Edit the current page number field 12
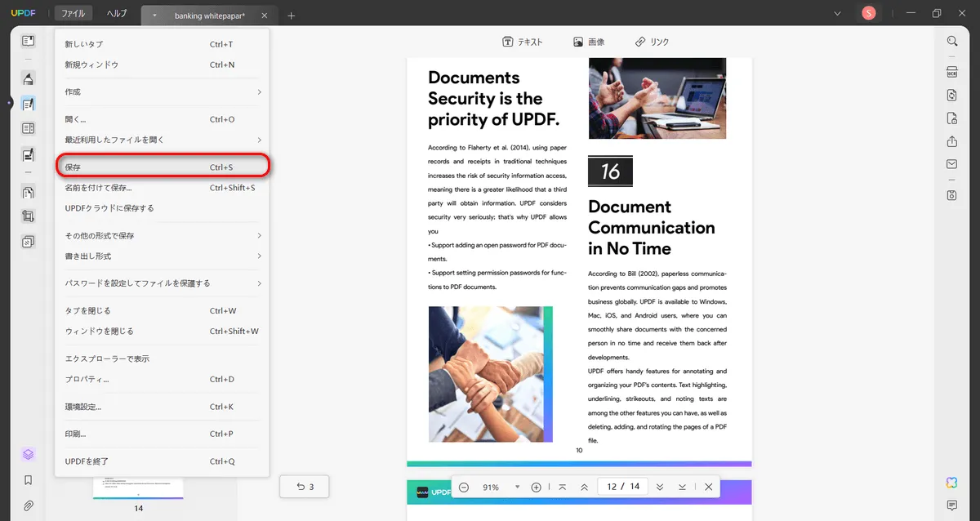The image size is (980, 521). point(612,487)
